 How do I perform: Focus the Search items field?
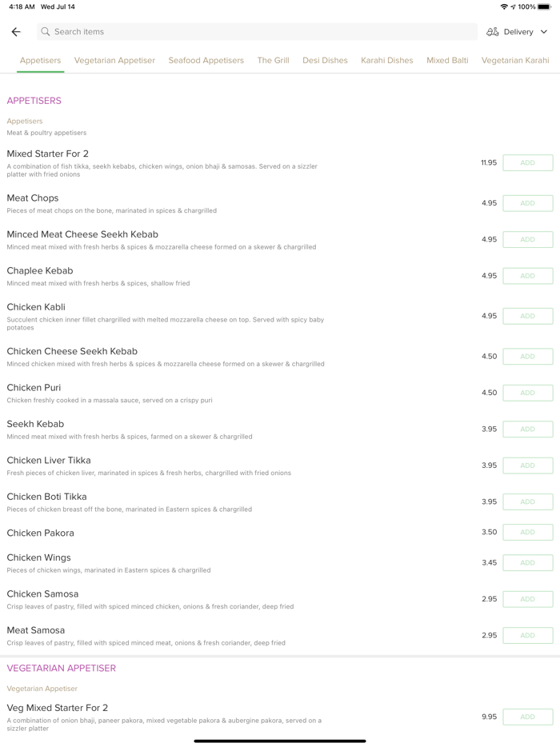(x=256, y=32)
